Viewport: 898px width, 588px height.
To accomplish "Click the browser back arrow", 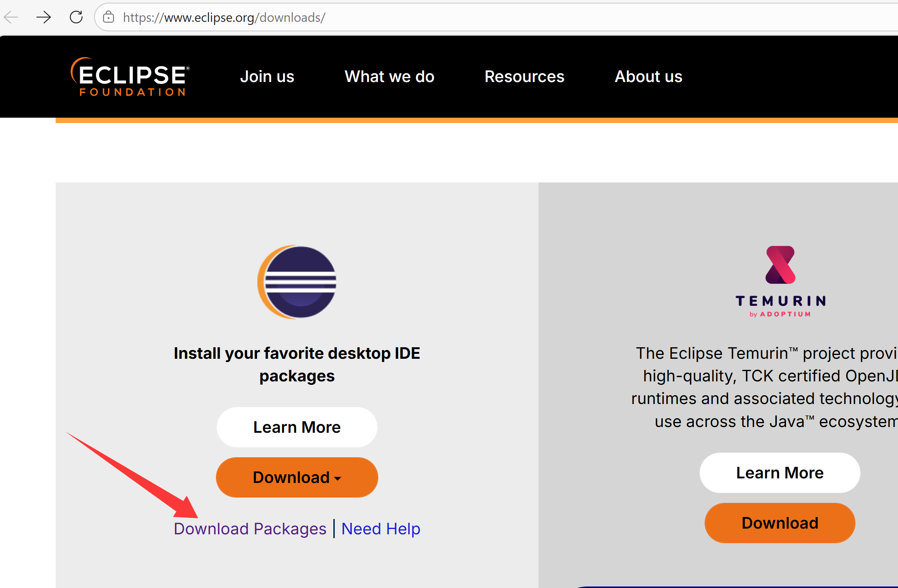I will [11, 17].
